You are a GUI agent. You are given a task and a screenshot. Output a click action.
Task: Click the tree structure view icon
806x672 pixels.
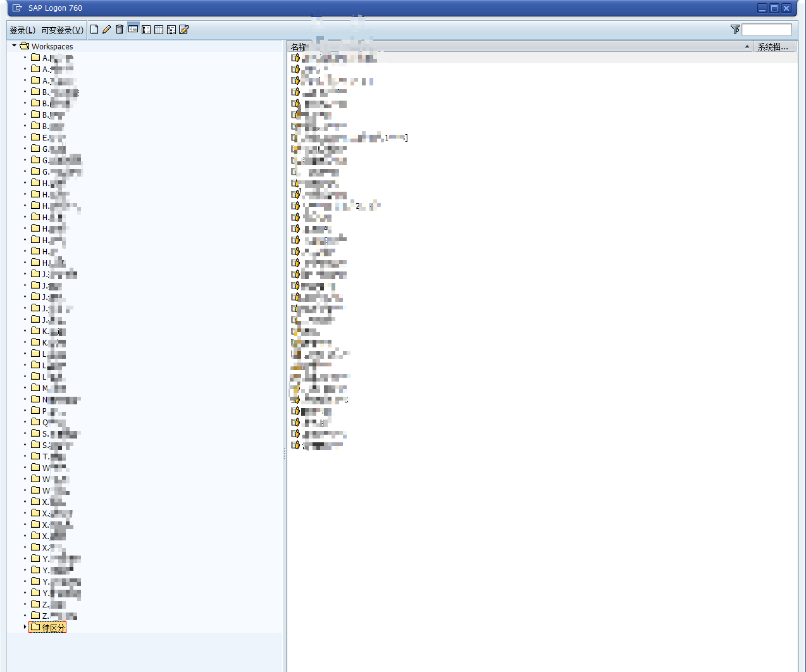click(171, 29)
